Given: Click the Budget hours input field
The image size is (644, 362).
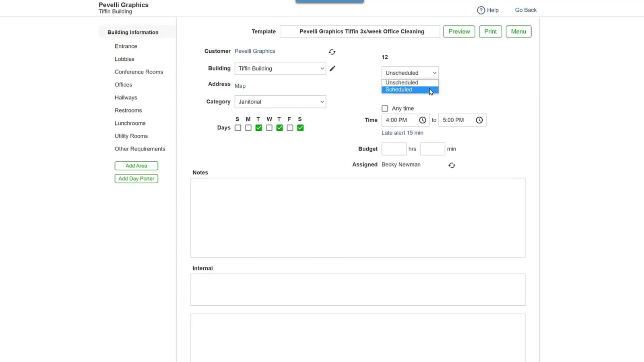Looking at the screenshot, I should [x=394, y=149].
